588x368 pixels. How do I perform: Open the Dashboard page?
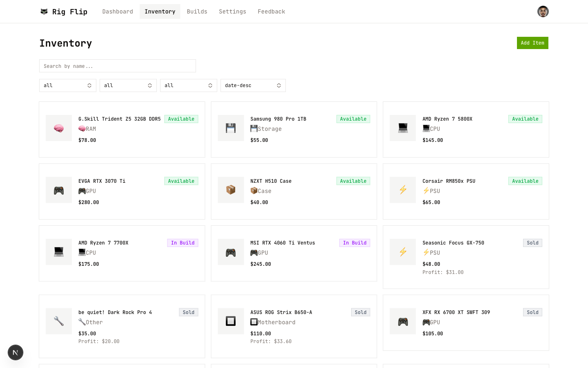coord(118,11)
